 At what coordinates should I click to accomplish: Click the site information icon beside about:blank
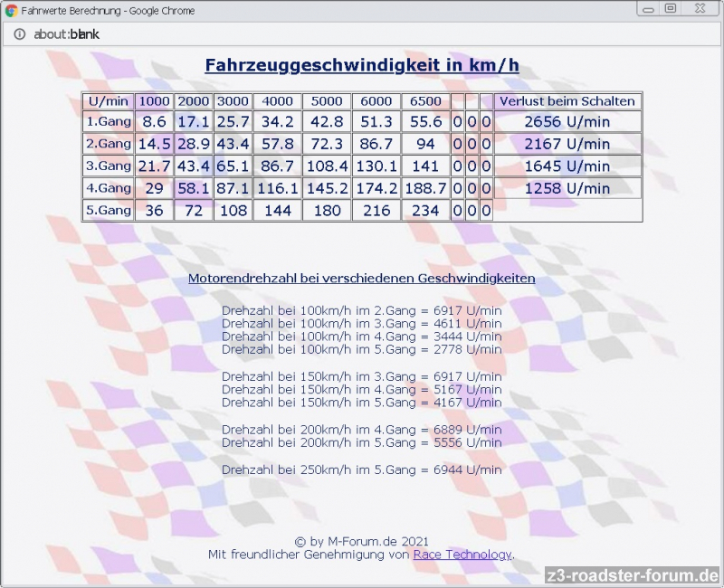[x=19, y=34]
